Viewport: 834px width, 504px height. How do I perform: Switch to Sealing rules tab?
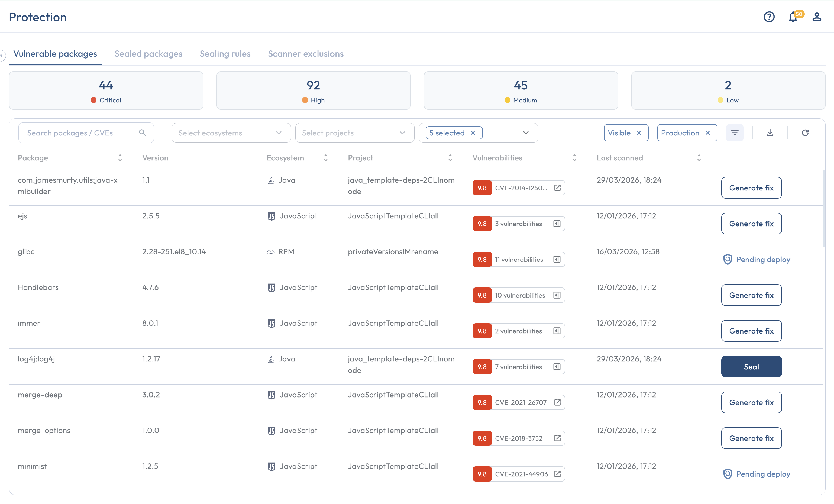tap(225, 54)
